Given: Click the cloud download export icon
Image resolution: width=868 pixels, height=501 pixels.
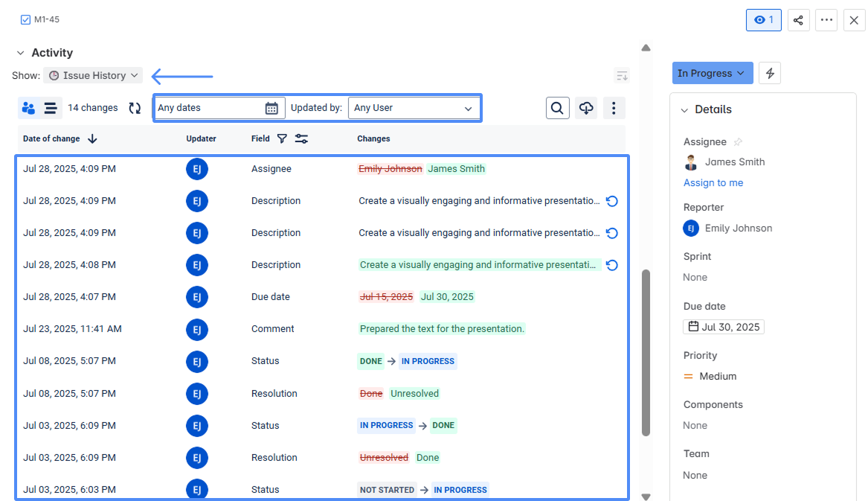Looking at the screenshot, I should tap(586, 108).
